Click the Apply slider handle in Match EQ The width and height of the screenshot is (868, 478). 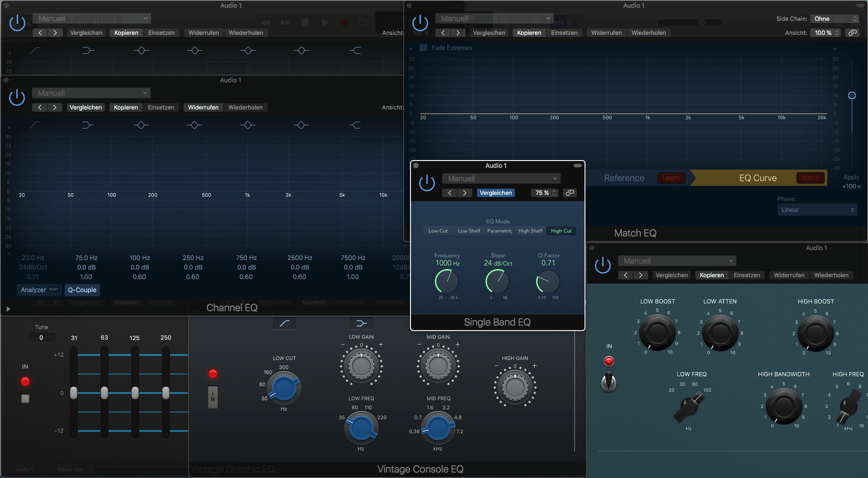852,95
